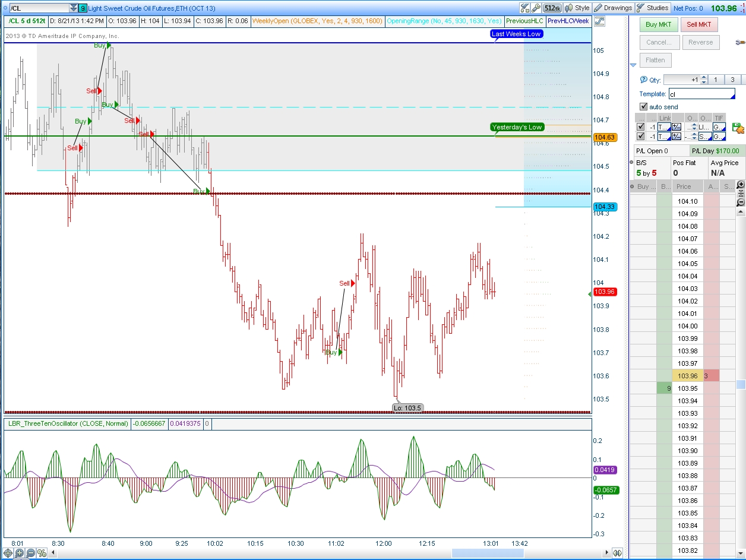Click the P/L Open 0 cell

[660, 151]
